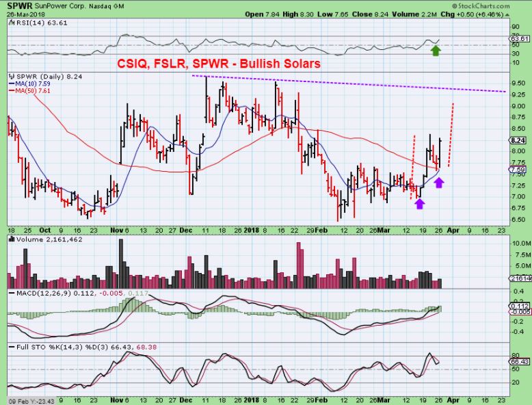Click the stochastic %D value 68.38
This screenshot has width=532, height=405.
pos(146,347)
